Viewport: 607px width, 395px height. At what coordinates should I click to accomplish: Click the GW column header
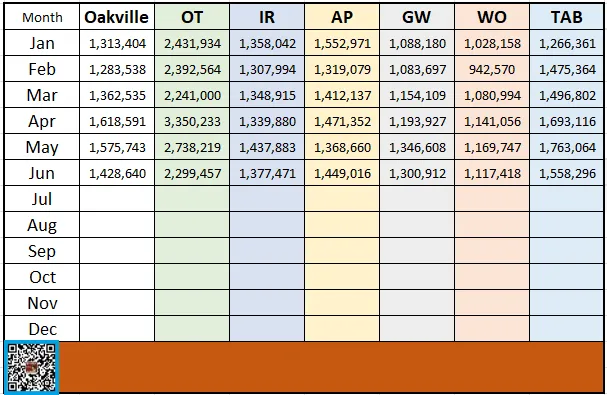point(417,17)
